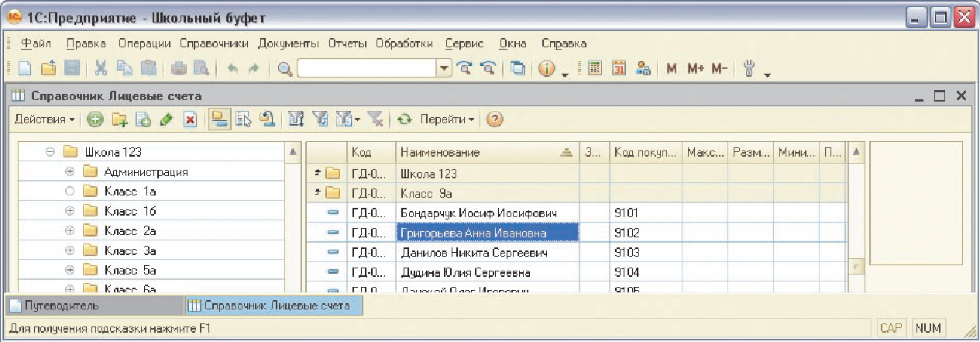Open the Действия dropdown menu
This screenshot has width=980, height=342.
[44, 119]
